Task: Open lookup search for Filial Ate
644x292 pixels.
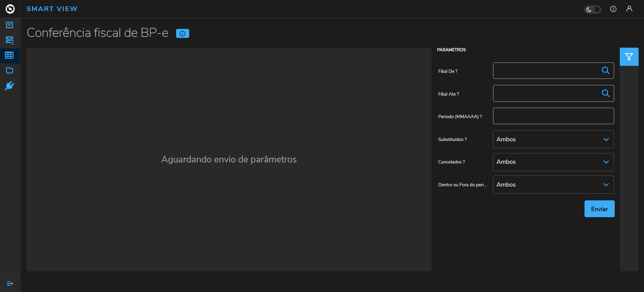Action: (x=606, y=93)
